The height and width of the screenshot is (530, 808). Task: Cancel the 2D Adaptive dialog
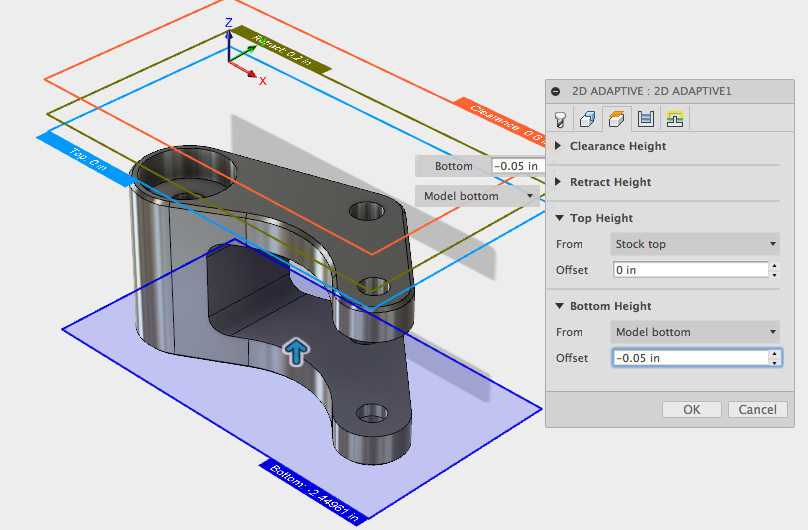[x=757, y=409]
